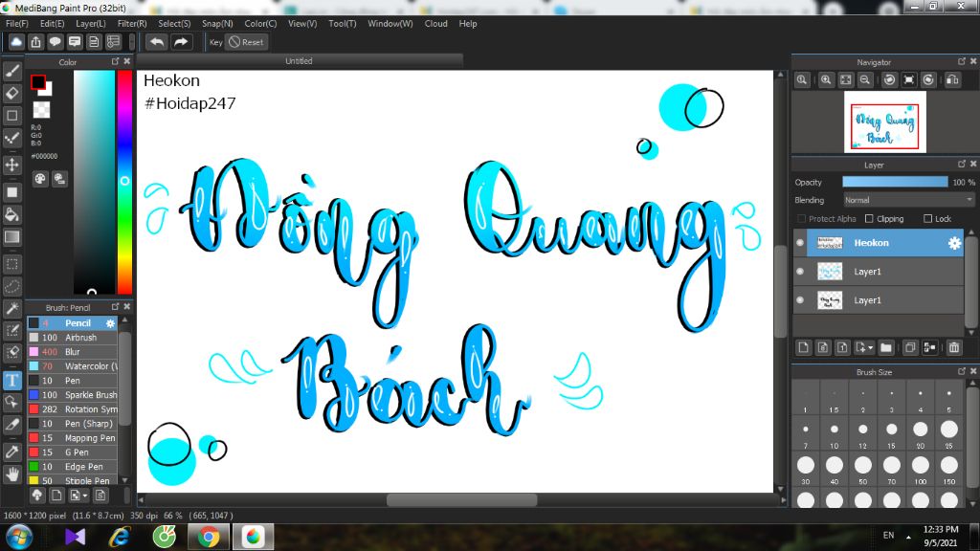This screenshot has height=551, width=980.
Task: Select the rectangular Selection tool
Action: click(11, 264)
